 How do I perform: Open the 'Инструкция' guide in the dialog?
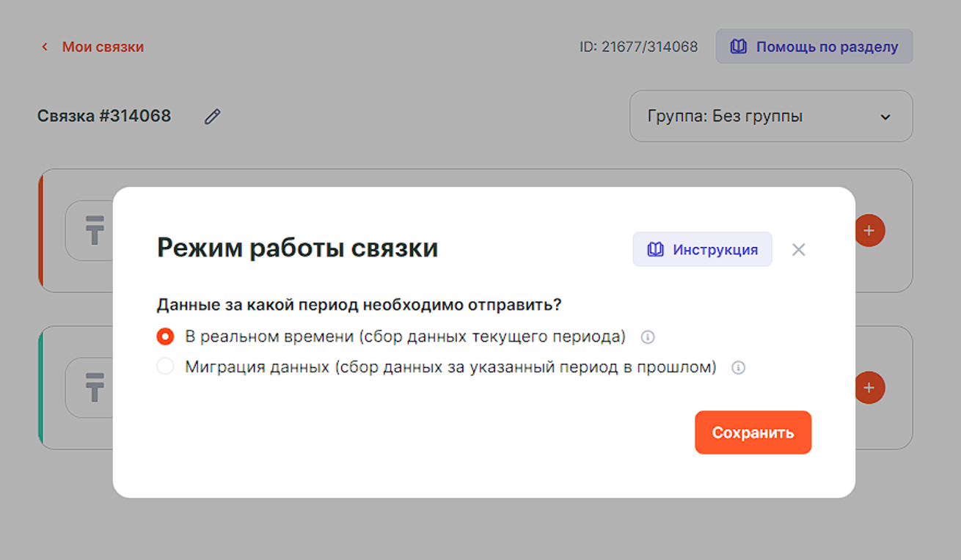[702, 249]
